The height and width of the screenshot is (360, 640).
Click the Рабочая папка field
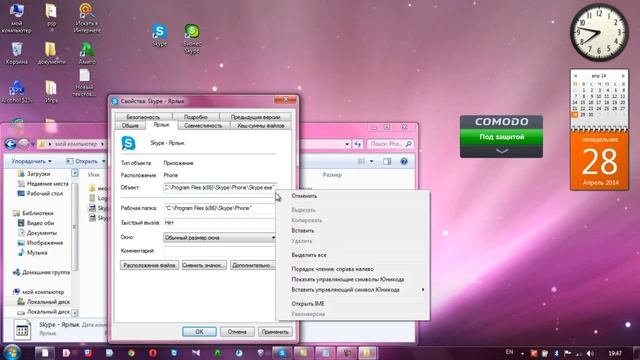[220, 208]
